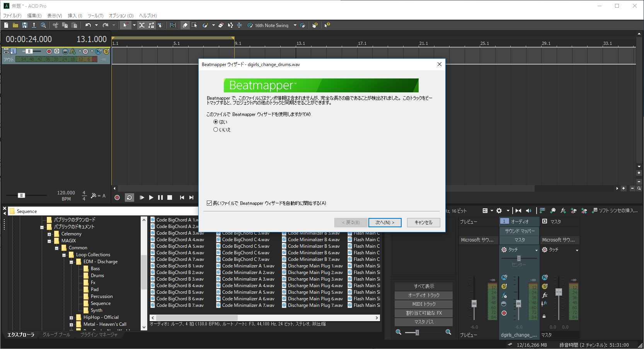
Task: Click the track FX icon on track 1
Action: point(73,51)
